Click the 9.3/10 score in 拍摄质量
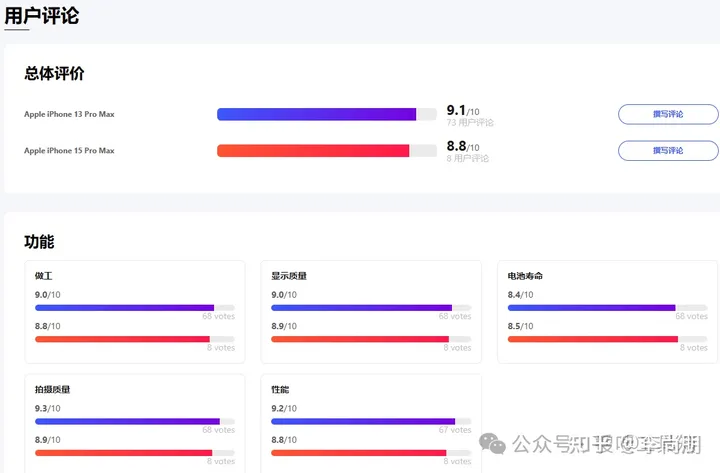 tap(47, 408)
